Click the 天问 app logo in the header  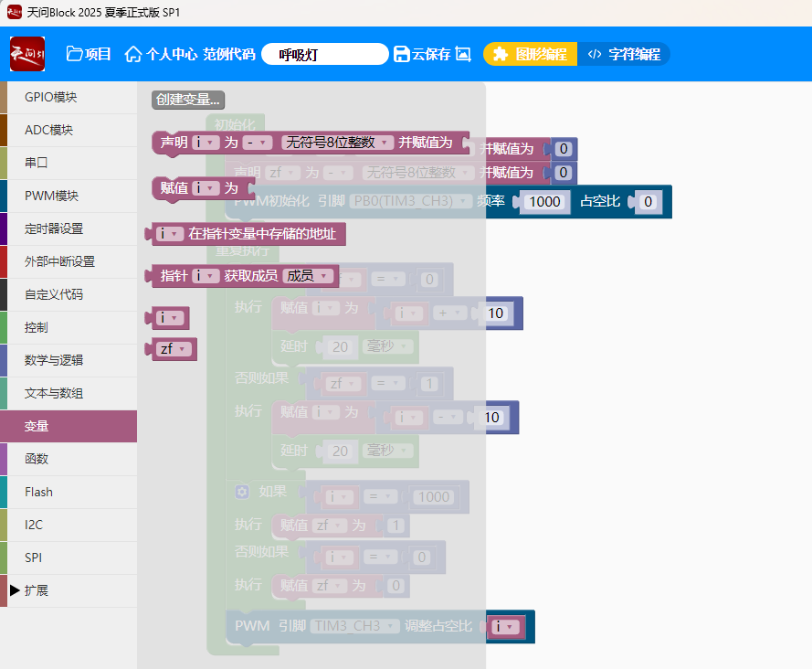point(27,54)
